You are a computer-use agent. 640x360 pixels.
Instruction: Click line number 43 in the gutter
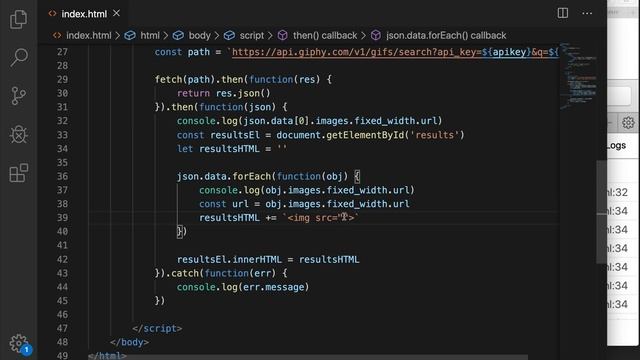point(62,273)
